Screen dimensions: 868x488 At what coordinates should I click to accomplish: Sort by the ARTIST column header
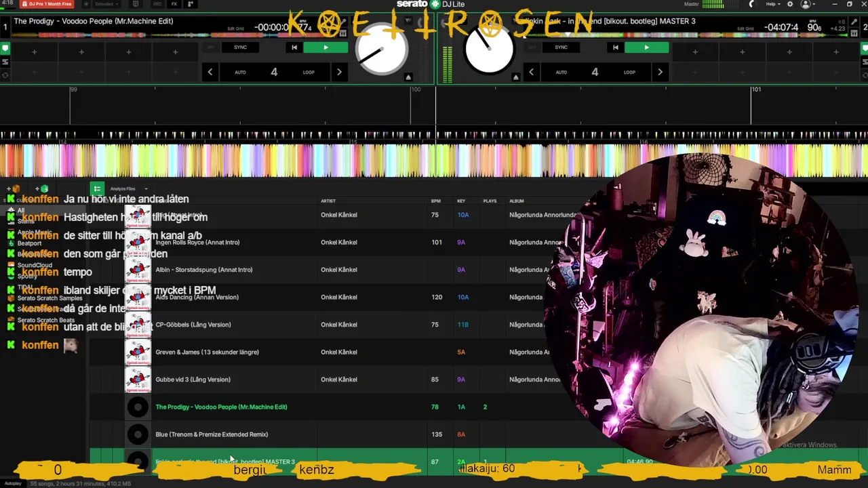[328, 201]
